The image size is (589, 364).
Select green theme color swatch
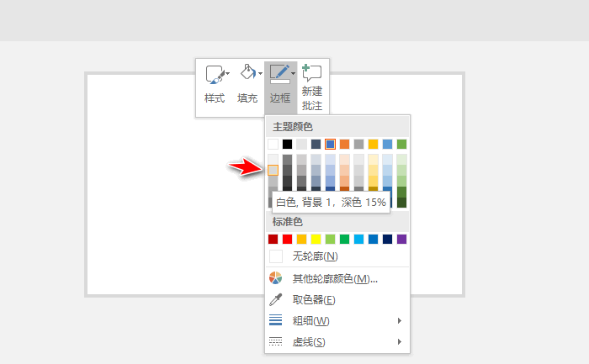(x=401, y=144)
